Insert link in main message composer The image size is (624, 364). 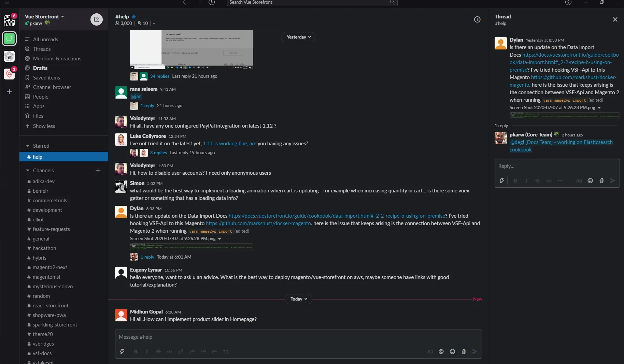pos(181,351)
